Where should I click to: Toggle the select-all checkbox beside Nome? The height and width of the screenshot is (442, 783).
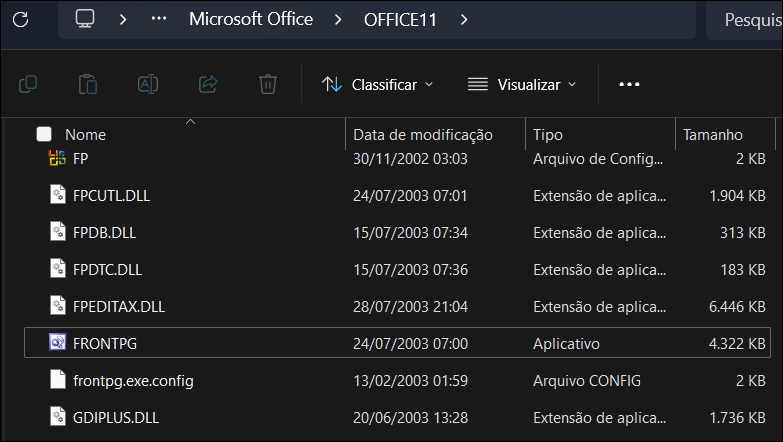click(44, 134)
